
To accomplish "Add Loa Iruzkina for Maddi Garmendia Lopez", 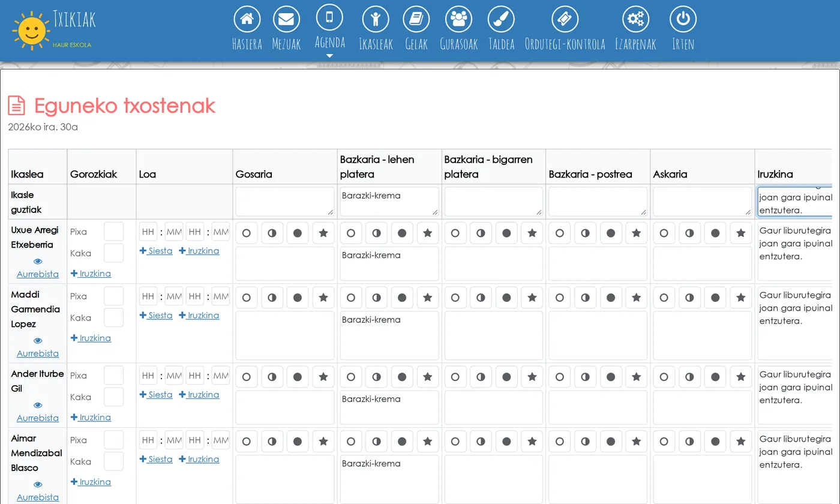I will click(x=199, y=316).
